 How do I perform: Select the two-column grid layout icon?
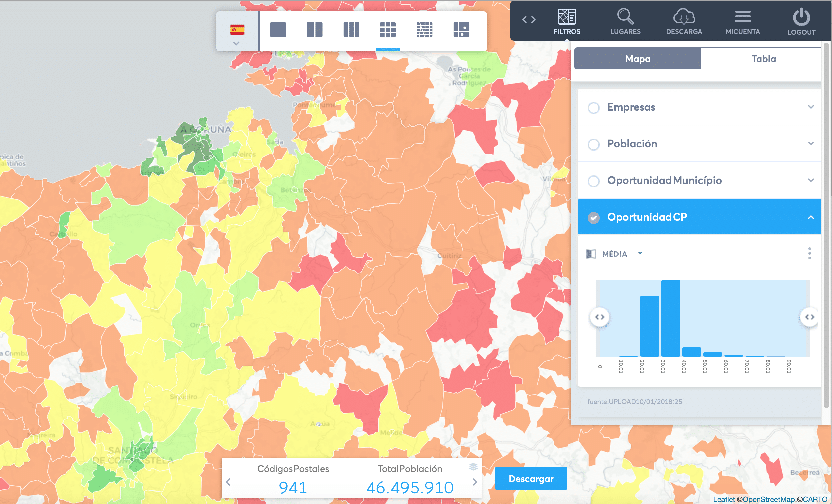(x=315, y=30)
